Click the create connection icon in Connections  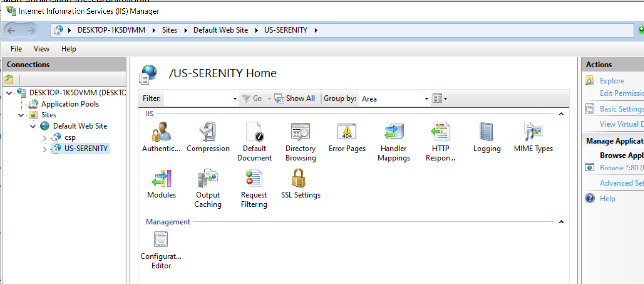(9, 79)
